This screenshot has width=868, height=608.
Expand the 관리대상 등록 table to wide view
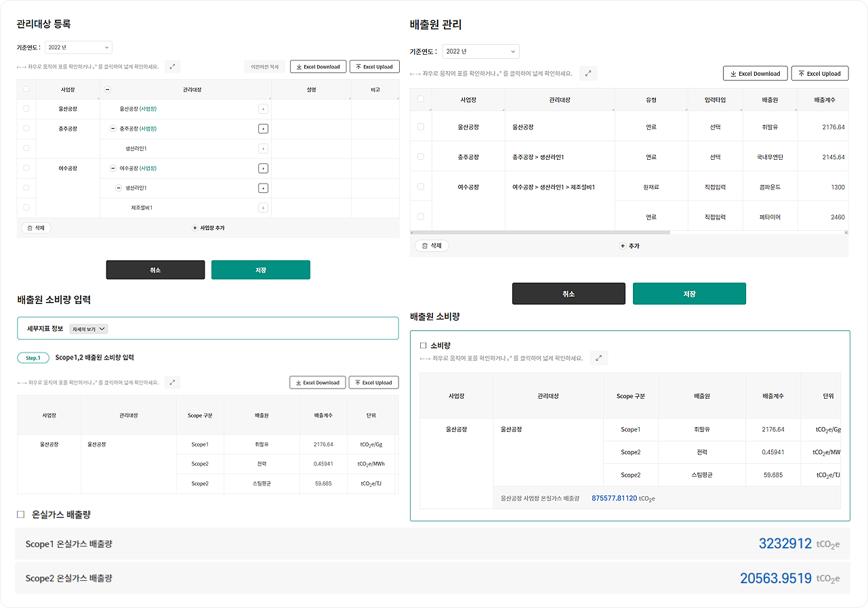173,66
